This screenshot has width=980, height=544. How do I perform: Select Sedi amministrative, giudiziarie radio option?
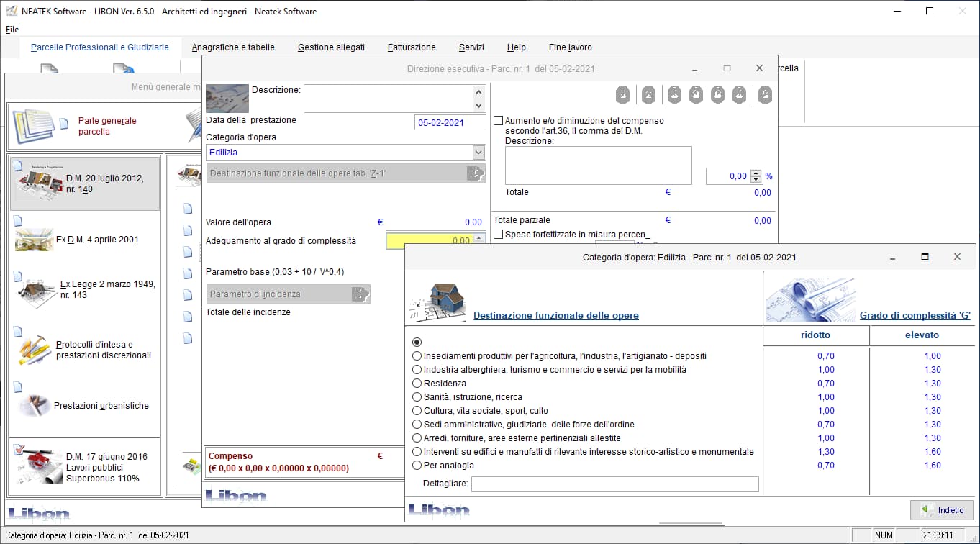pos(417,424)
